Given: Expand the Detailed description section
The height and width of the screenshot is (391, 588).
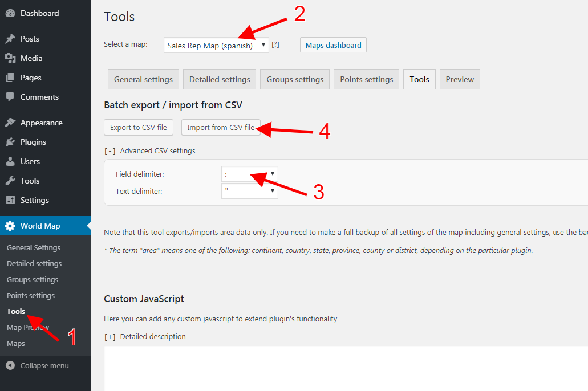Looking at the screenshot, I should [x=110, y=337].
